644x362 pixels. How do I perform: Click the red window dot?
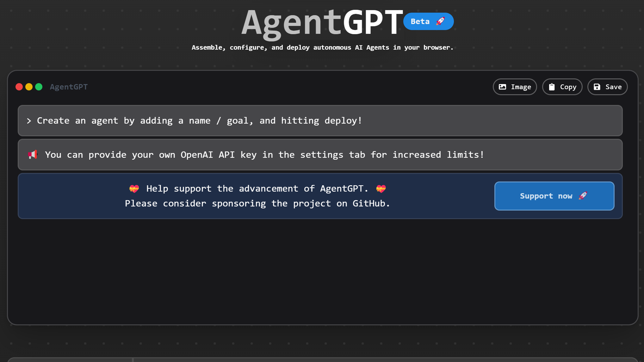tap(19, 87)
